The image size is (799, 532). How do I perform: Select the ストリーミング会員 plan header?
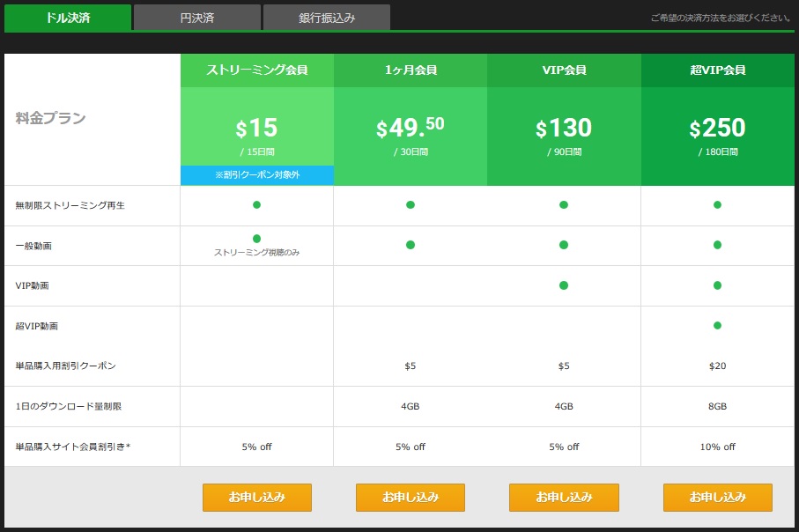coord(256,70)
